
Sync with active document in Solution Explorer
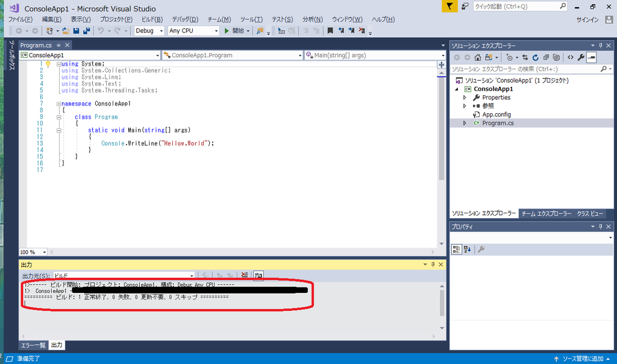525,57
